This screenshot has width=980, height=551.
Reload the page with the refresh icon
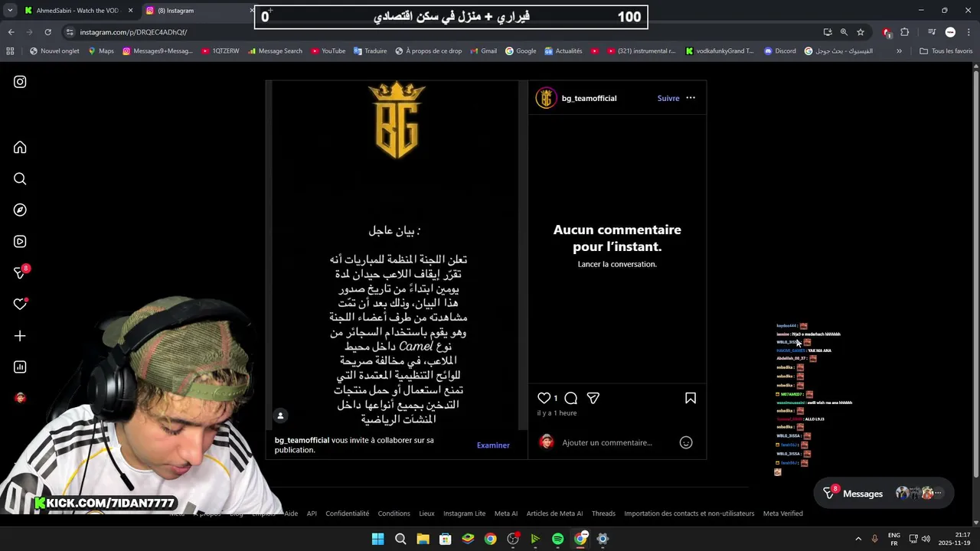(x=47, y=32)
